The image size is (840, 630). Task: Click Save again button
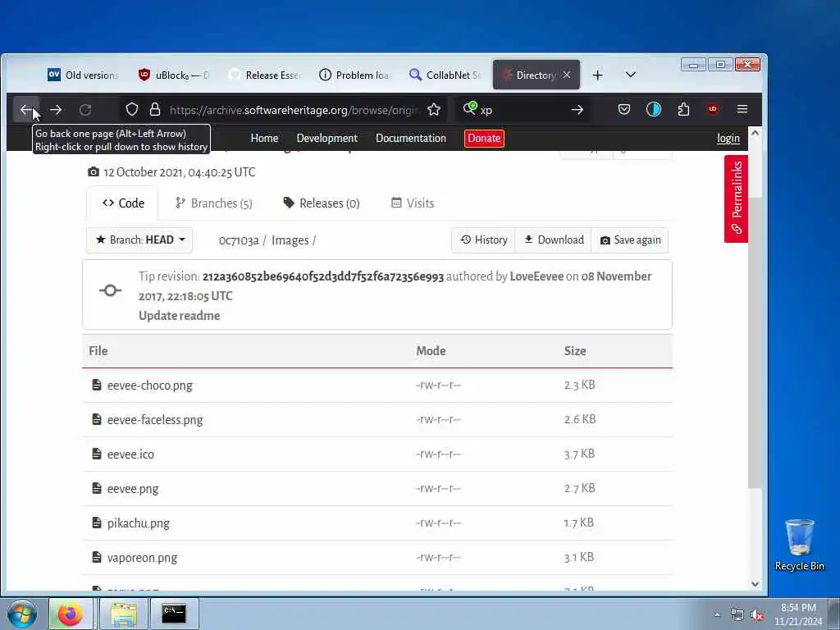(x=631, y=240)
